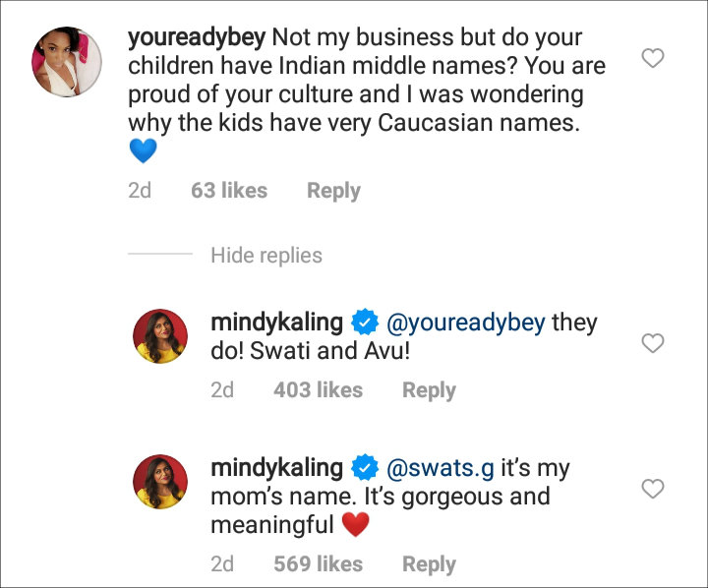Open the youreadybey username at comment start
This screenshot has height=588, width=708.
(197, 39)
